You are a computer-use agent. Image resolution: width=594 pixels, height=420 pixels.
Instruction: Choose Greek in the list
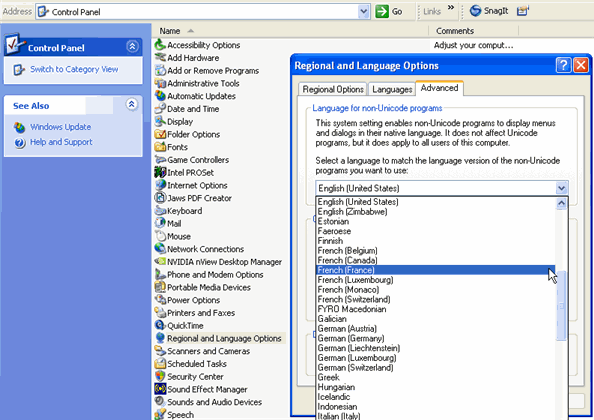tap(436, 377)
